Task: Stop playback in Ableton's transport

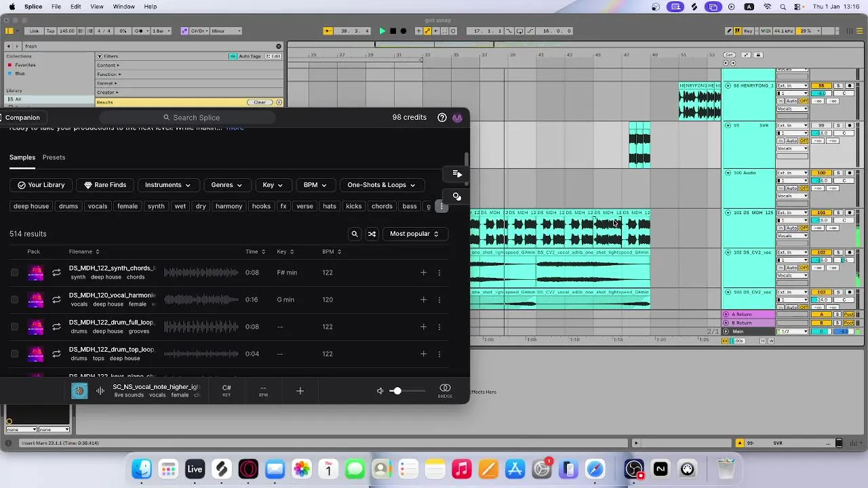Action: [x=393, y=30]
